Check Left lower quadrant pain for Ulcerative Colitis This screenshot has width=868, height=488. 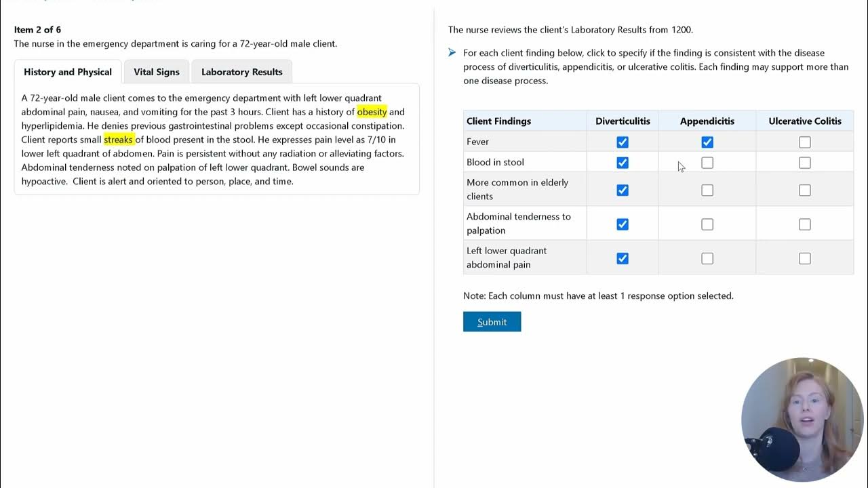tap(805, 258)
